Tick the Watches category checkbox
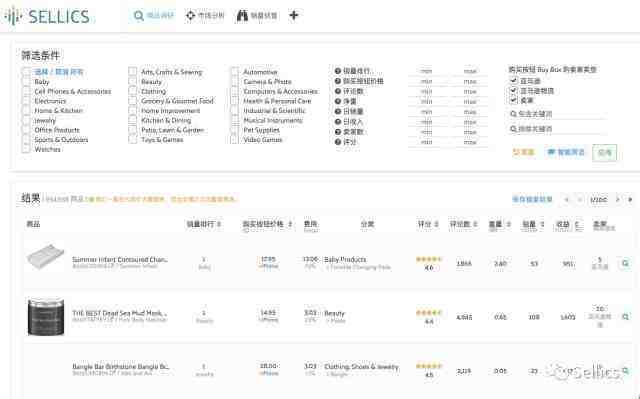 click(26, 149)
